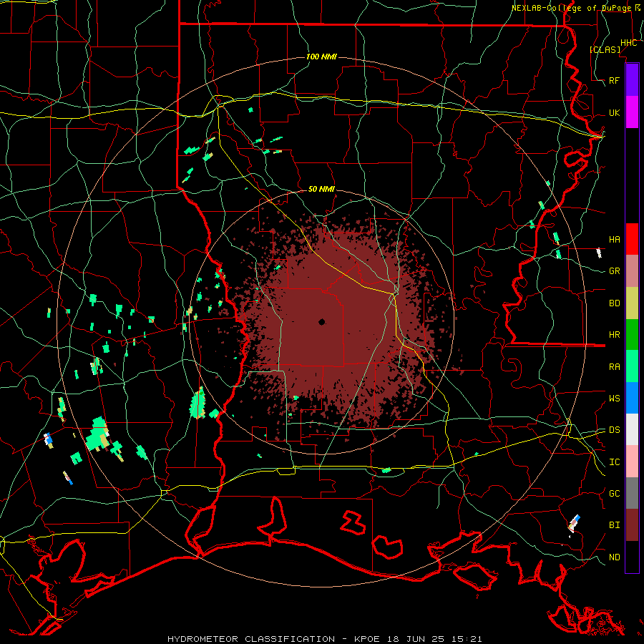Click the "GC" legend label
The image size is (644, 644).
coord(614,494)
